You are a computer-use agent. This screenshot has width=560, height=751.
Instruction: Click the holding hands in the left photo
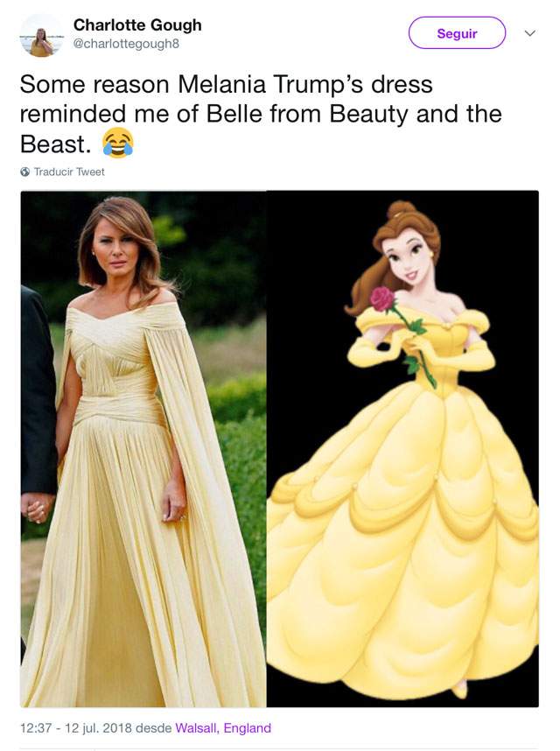point(37,508)
